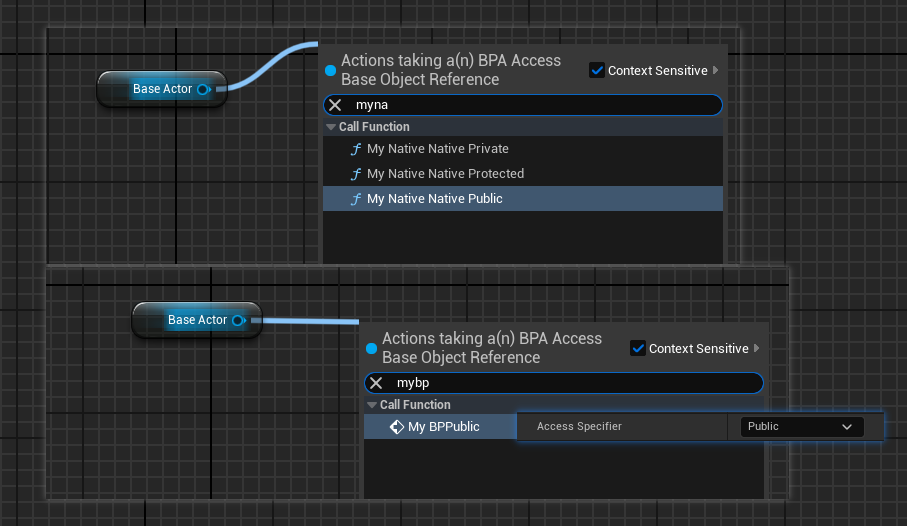This screenshot has width=907, height=526.
Task: Click the diamond icon beside My BPPublic
Action: tap(396, 427)
